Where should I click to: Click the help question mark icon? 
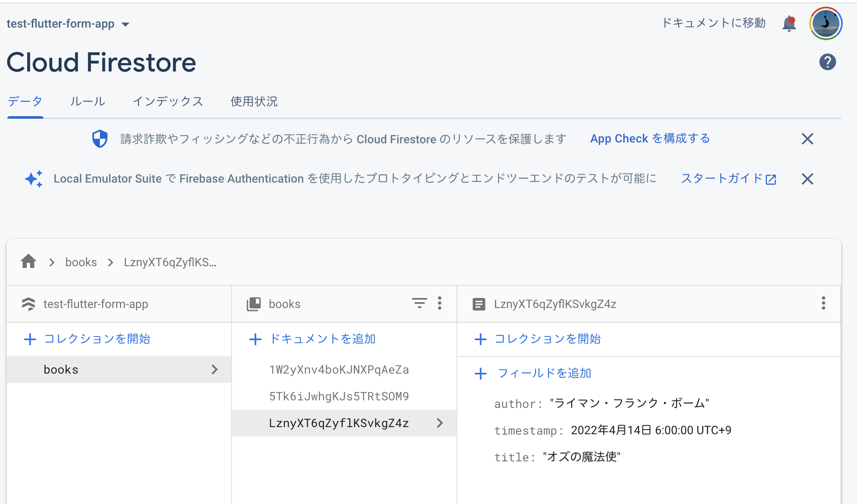(827, 62)
